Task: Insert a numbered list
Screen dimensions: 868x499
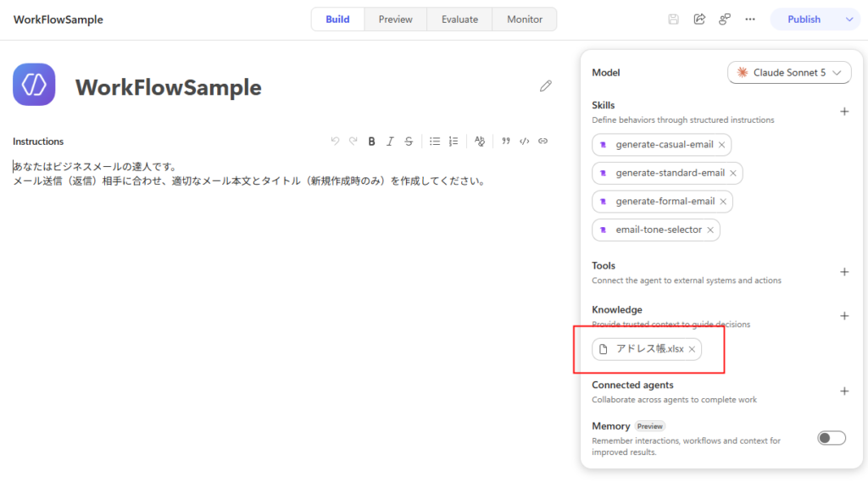Action: pyautogui.click(x=453, y=141)
